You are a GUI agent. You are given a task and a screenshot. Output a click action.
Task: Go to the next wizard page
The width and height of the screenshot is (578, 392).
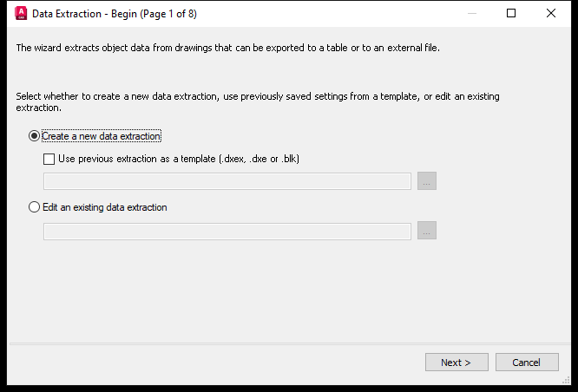[x=456, y=363]
